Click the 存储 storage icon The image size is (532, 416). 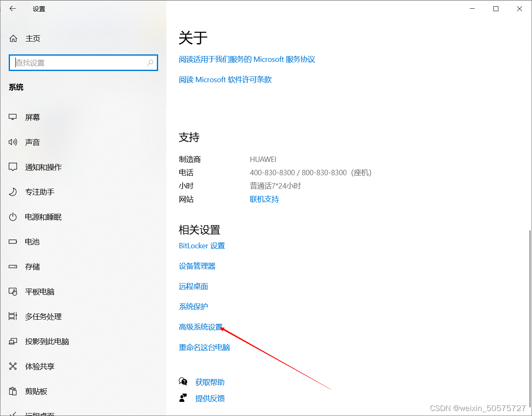pos(13,267)
